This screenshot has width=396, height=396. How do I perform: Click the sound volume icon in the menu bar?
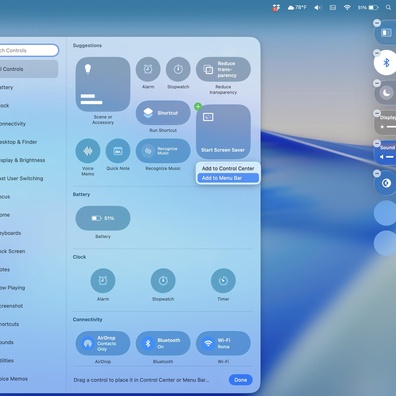click(x=318, y=7)
